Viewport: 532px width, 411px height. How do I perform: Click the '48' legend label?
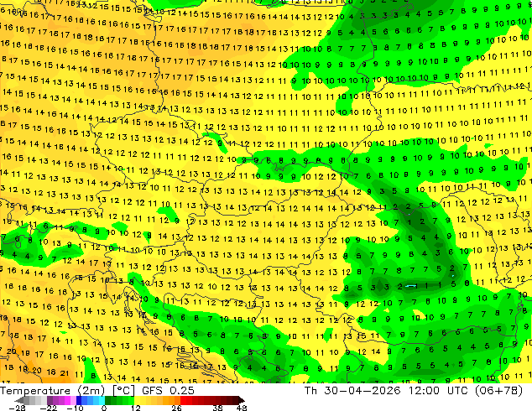242,408
